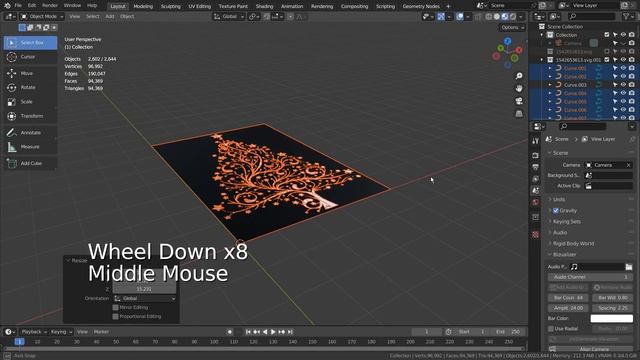Select the Annotate tool
The image size is (640, 360).
tap(30, 133)
